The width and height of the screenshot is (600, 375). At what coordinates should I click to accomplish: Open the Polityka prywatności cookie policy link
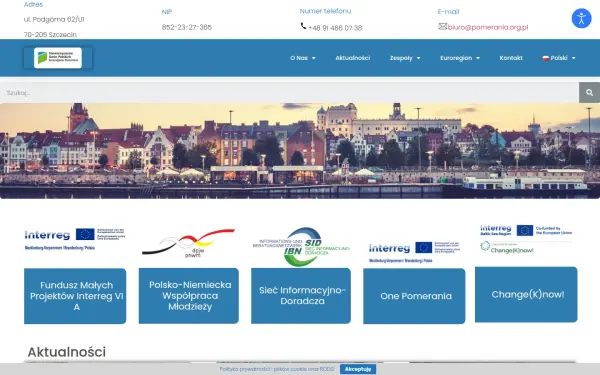click(x=277, y=369)
